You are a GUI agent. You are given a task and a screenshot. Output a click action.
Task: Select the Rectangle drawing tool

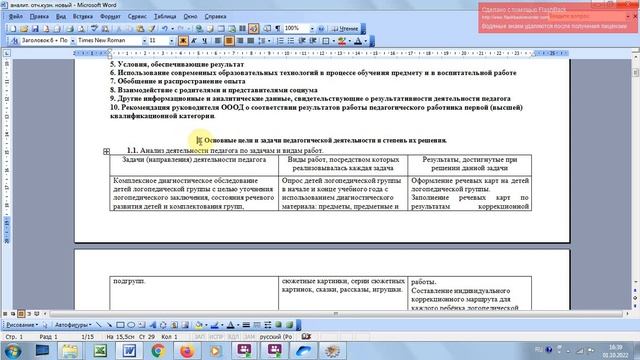tap(120, 325)
